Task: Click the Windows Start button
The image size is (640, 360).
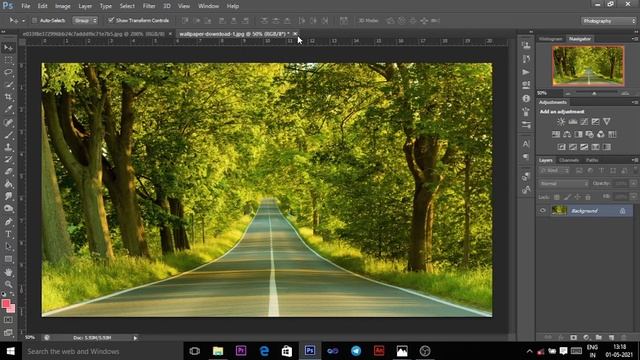Action: (11, 351)
